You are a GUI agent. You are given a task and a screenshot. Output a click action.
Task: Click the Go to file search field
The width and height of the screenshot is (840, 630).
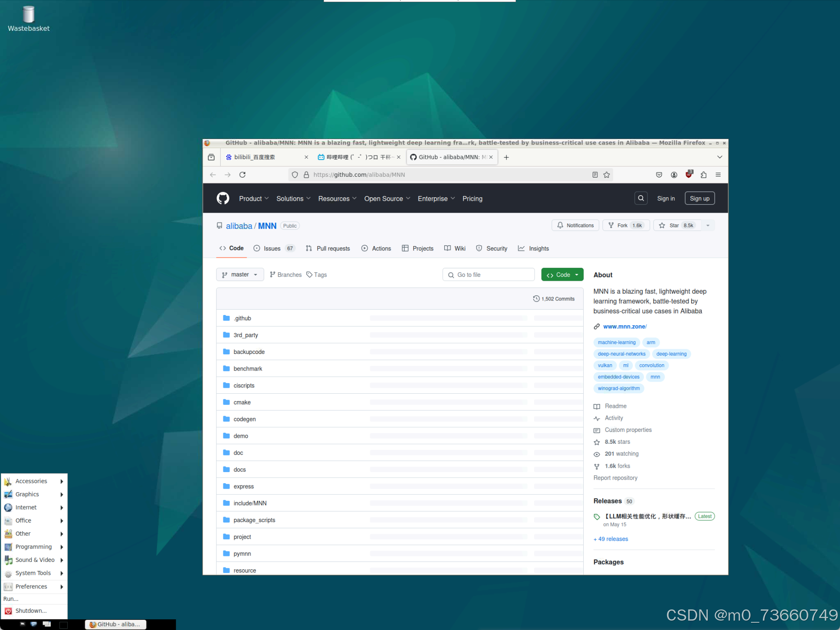489,275
